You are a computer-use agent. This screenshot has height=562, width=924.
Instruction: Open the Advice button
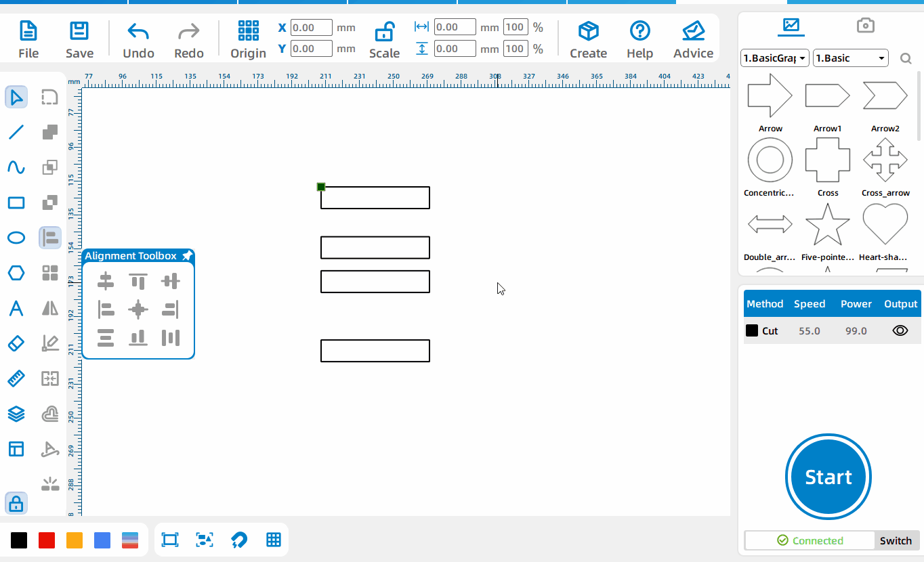[x=693, y=40]
